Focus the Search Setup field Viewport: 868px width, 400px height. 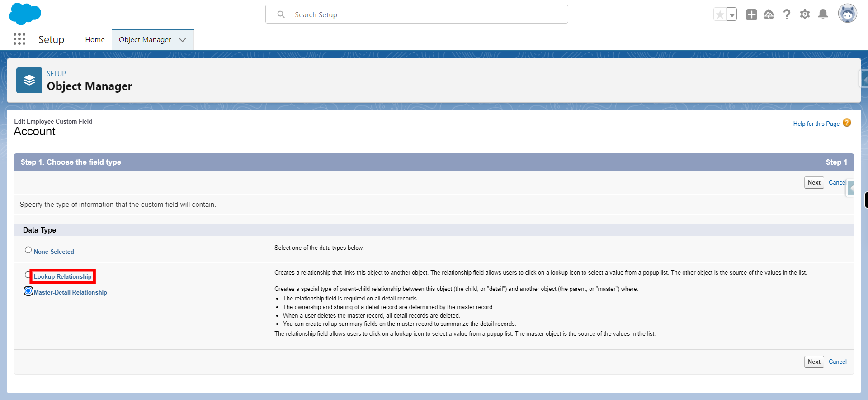coord(416,14)
